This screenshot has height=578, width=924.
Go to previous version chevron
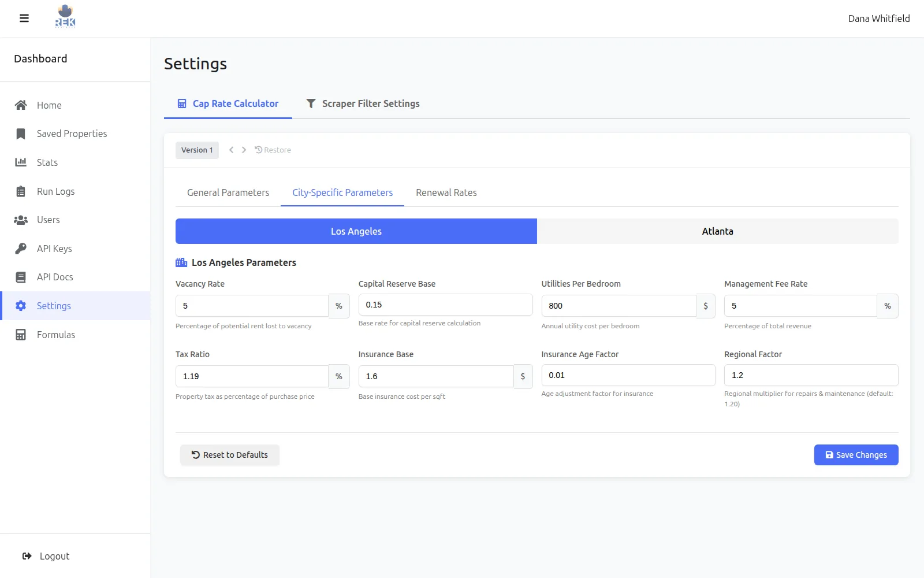tap(231, 150)
